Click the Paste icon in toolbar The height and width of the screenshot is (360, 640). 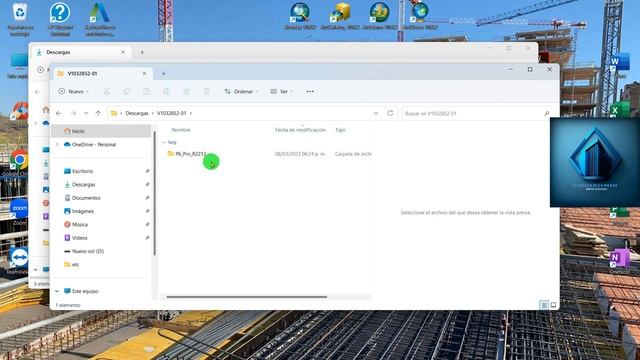tap(147, 91)
